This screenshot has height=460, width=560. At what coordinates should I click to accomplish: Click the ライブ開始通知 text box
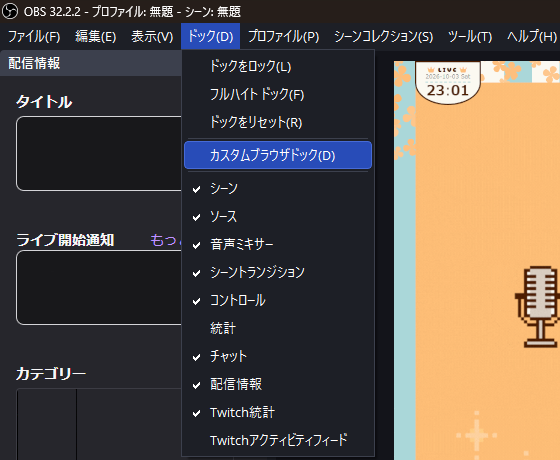pos(99,288)
